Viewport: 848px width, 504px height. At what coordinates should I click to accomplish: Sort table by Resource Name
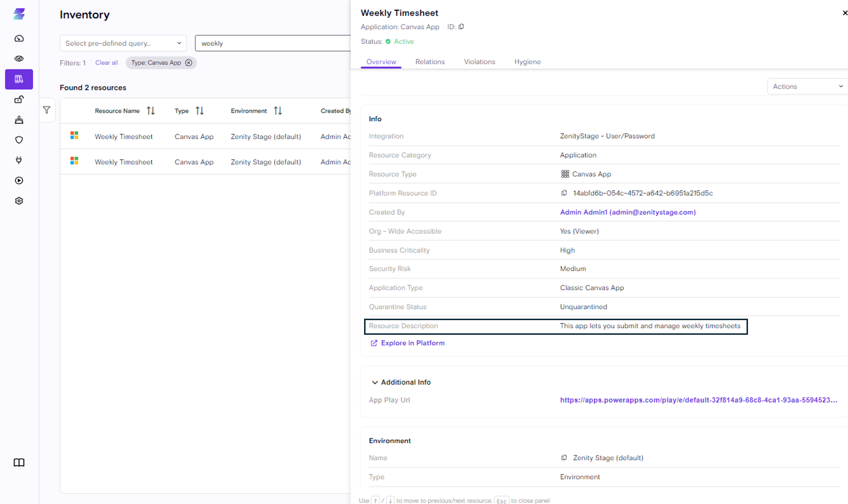point(151,111)
